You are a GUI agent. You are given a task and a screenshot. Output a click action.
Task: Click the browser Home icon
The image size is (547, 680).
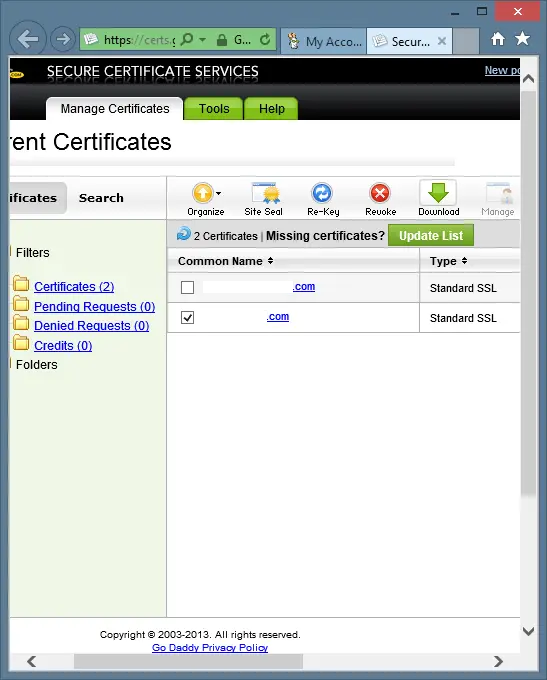coord(498,39)
